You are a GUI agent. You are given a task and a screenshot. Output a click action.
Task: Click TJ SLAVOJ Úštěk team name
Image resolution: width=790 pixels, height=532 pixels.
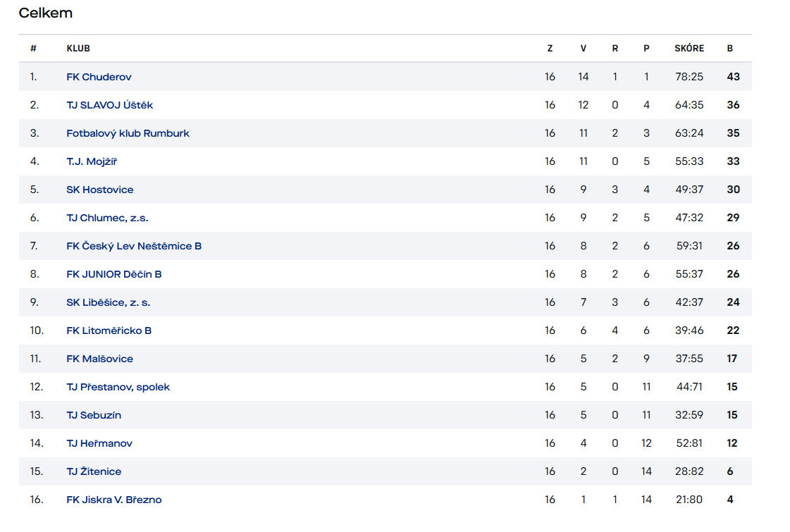(x=109, y=105)
